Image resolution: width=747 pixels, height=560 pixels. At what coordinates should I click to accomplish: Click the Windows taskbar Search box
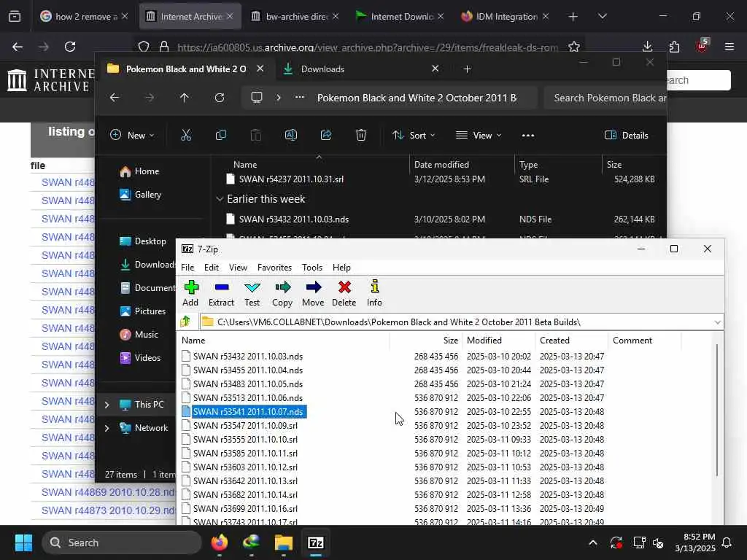pos(122,542)
